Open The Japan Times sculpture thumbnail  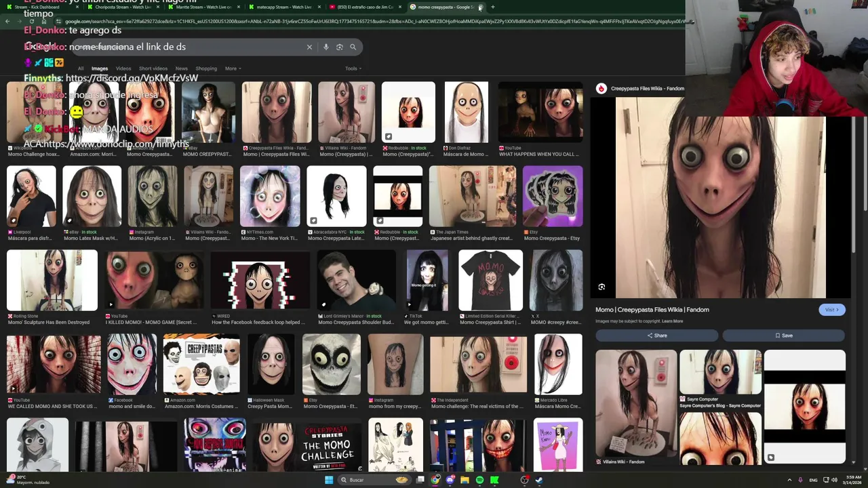[472, 197]
